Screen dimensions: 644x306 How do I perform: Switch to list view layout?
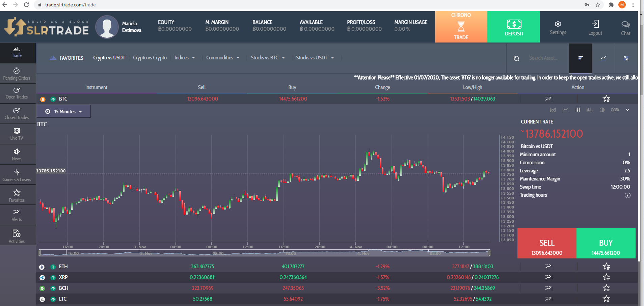pyautogui.click(x=581, y=58)
